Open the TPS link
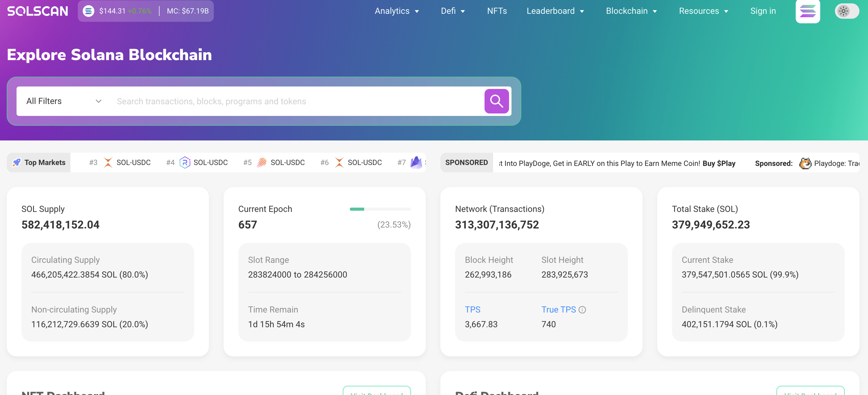The width and height of the screenshot is (868, 395). coord(472,310)
